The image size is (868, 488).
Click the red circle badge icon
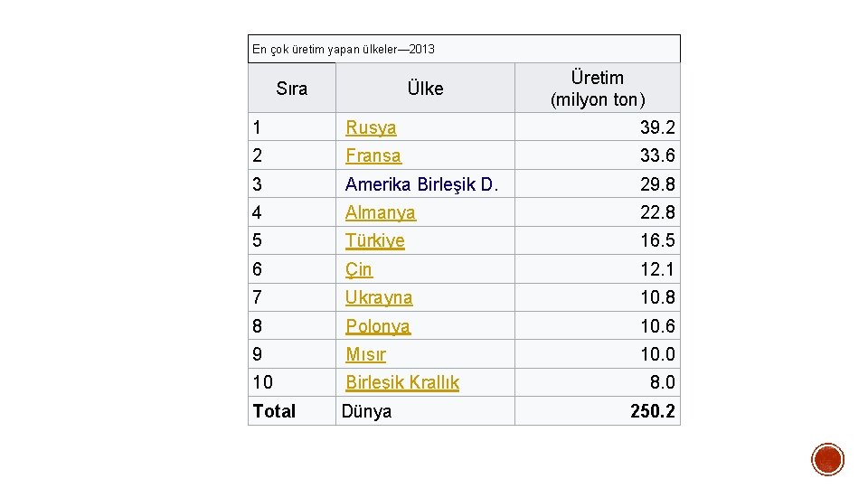click(827, 459)
